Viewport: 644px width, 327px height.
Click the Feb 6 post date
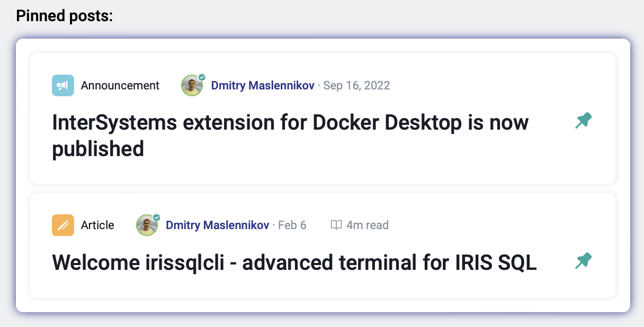point(292,225)
